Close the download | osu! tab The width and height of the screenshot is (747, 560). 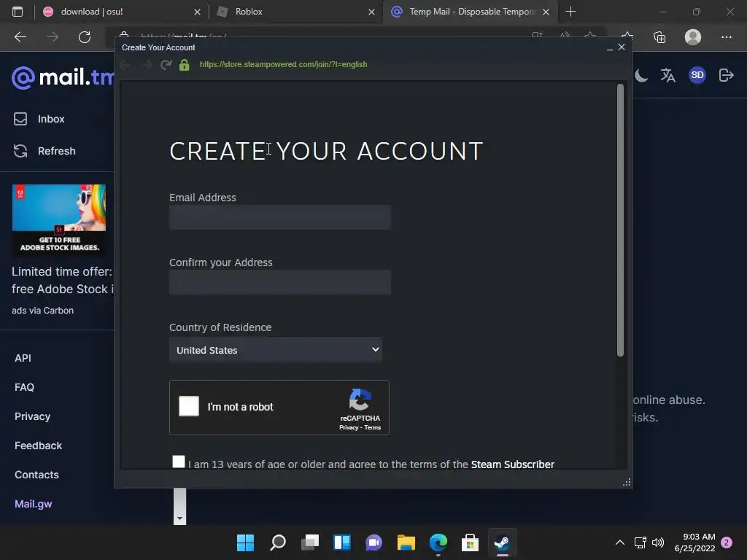tap(197, 12)
